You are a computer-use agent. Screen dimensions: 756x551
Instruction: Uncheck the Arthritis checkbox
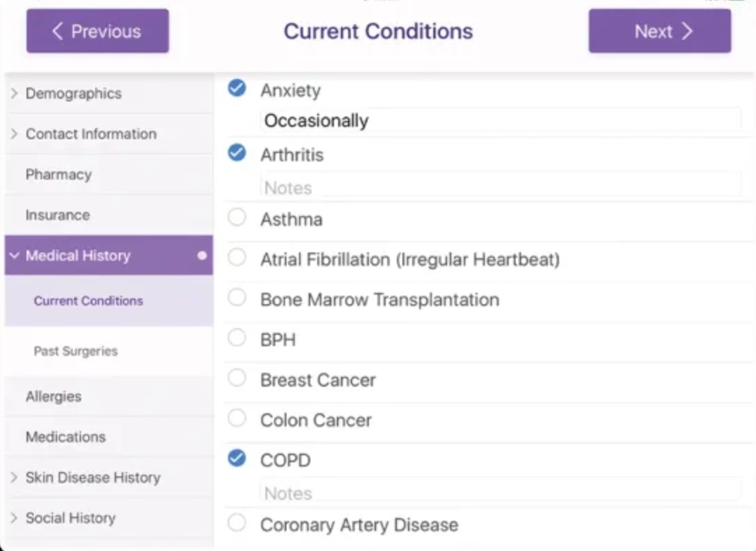237,153
